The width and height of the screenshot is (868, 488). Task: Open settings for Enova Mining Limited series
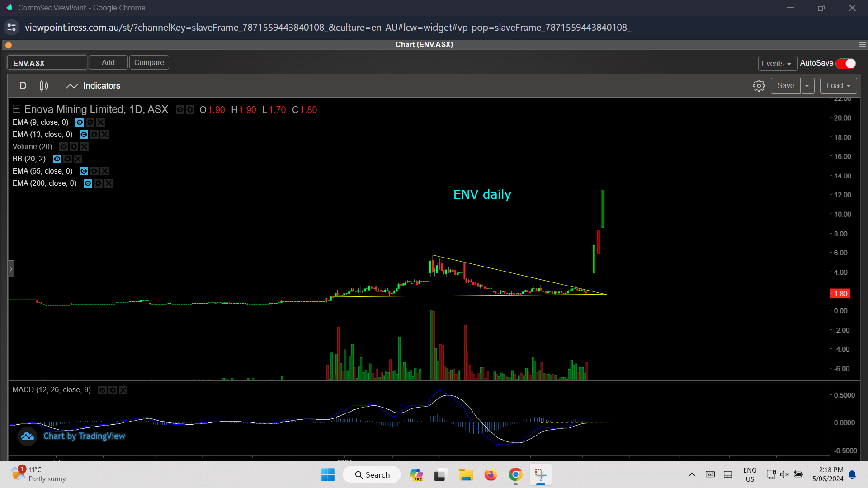click(x=190, y=110)
